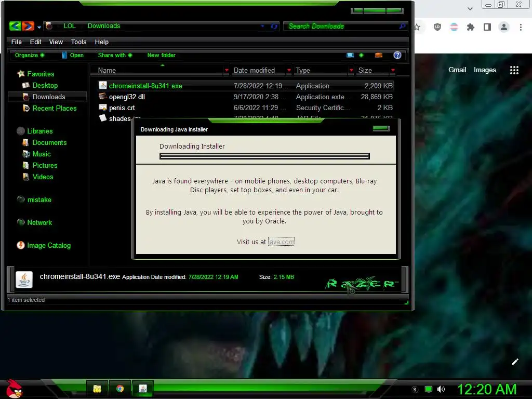Click the opengl32.dll file icon
Screen dimensions: 532x399
tap(102, 96)
